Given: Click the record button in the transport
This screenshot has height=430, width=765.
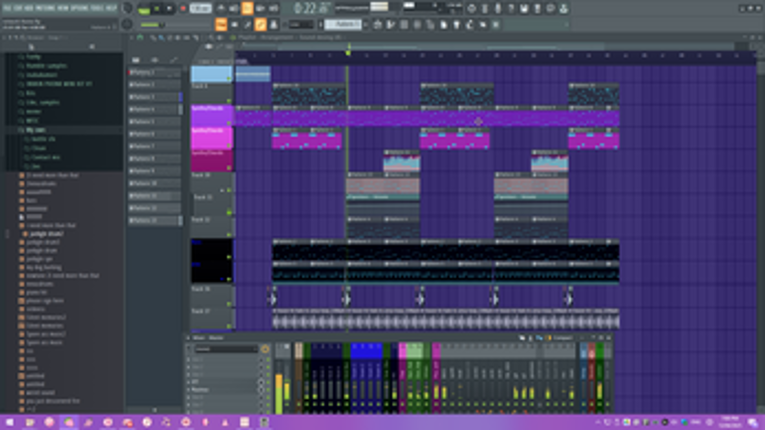Looking at the screenshot, I should click(183, 8).
